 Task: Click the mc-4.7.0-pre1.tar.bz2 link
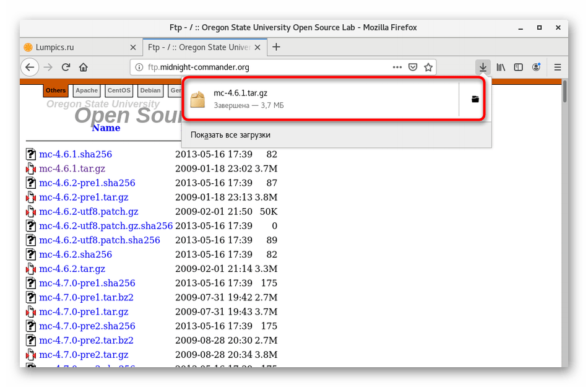pyautogui.click(x=86, y=297)
